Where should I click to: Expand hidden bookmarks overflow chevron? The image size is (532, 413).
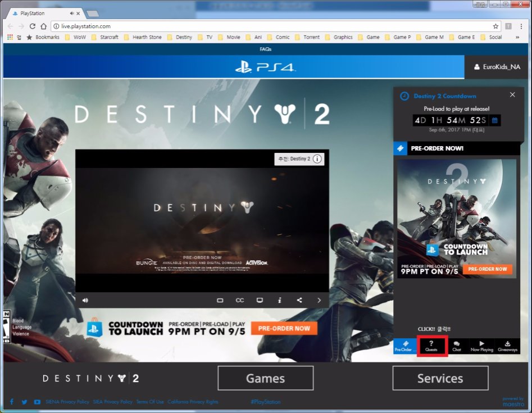pos(517,37)
